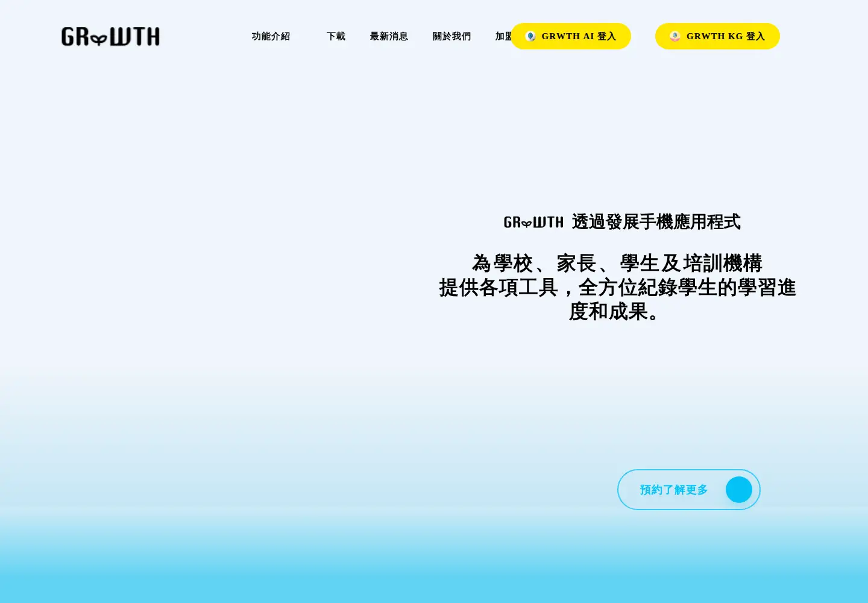Screen dimensions: 868x603
Task: Open the 功能介紹 menu item
Action: click(x=271, y=36)
